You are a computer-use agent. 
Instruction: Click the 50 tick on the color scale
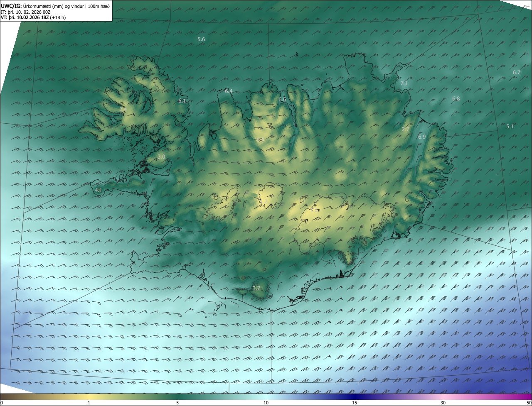click(x=529, y=403)
